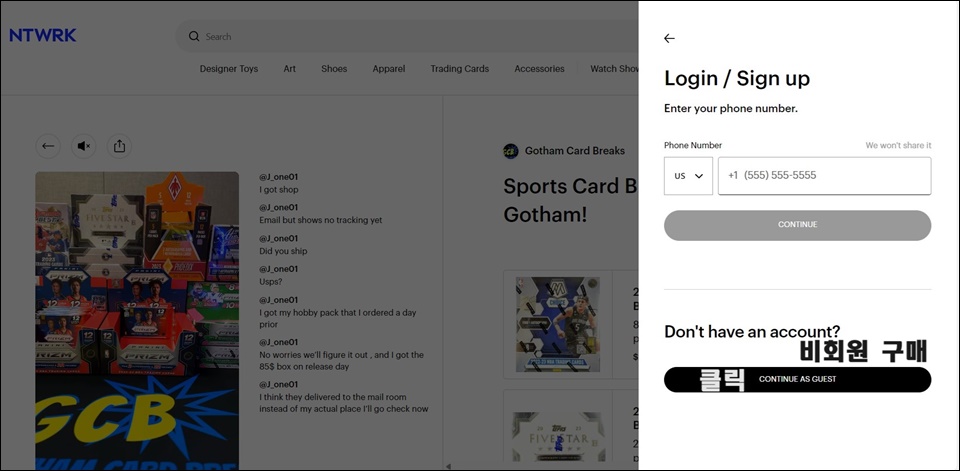Viewport: 960px width, 471px height.
Task: Open the US country code dropdown
Action: coord(688,176)
